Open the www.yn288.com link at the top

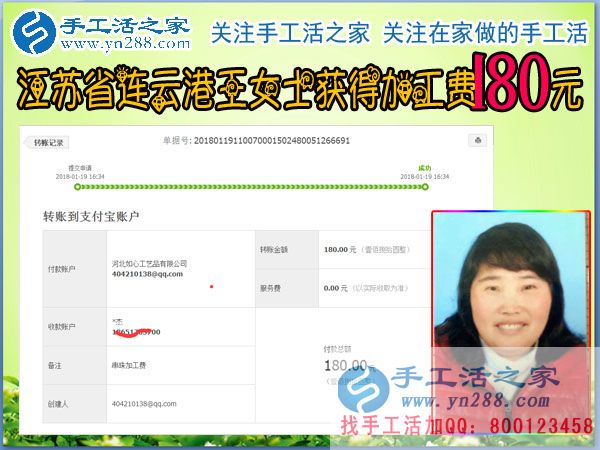click(126, 44)
